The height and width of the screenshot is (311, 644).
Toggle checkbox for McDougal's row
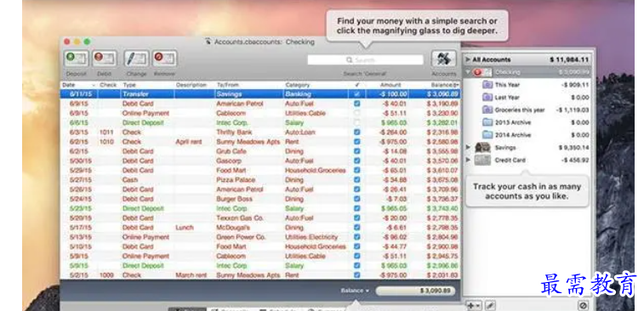[x=357, y=227]
